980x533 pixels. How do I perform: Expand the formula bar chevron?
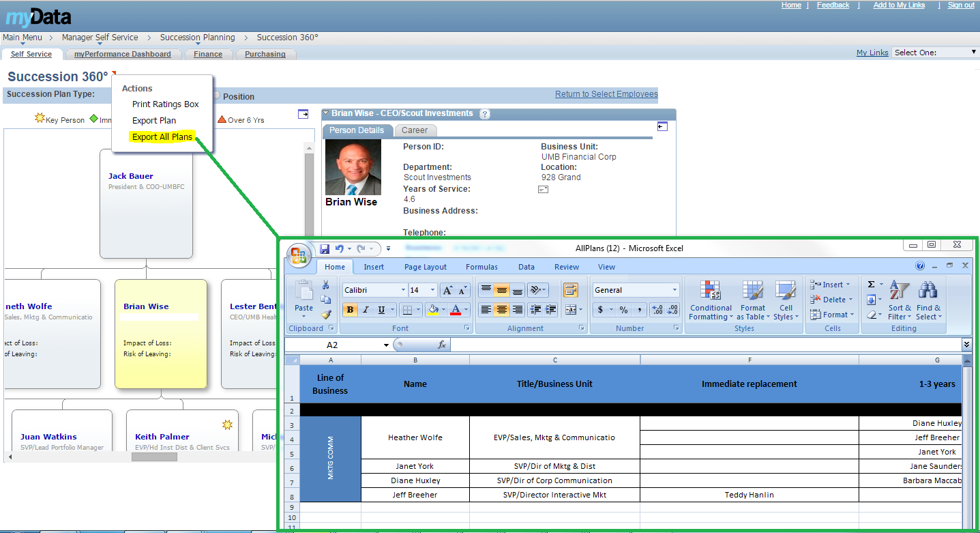[966, 345]
